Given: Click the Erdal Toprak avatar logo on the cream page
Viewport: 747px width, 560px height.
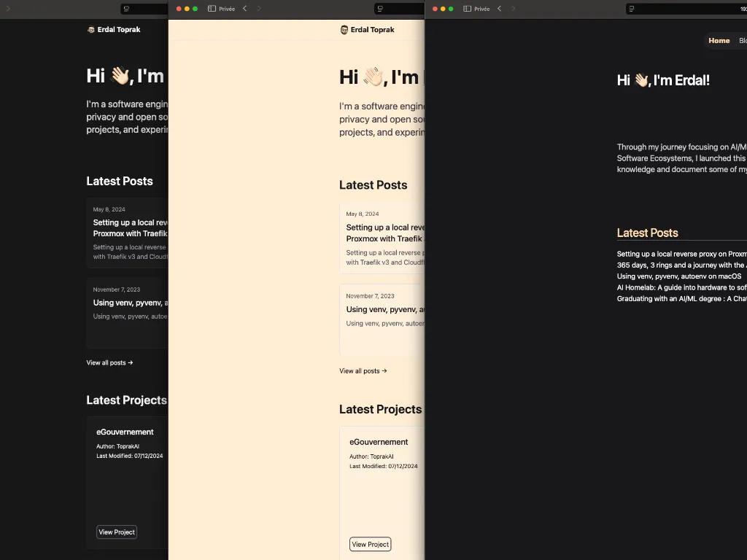Looking at the screenshot, I should pos(344,30).
